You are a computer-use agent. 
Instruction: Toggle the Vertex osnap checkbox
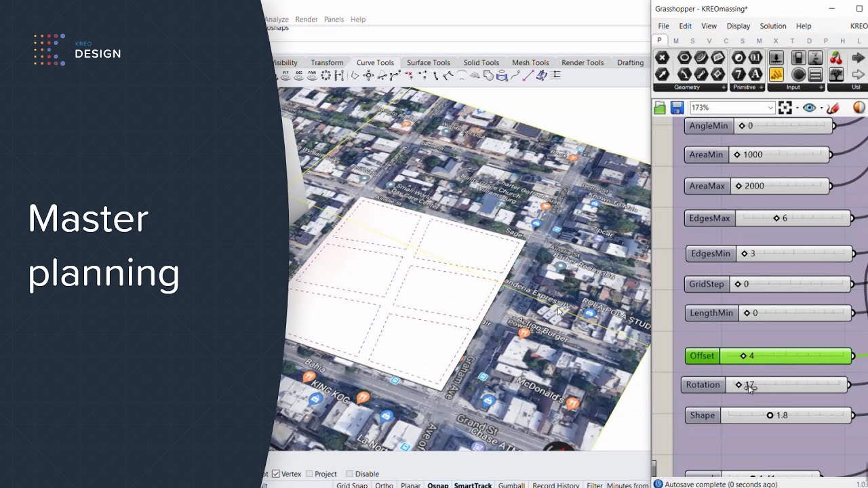[x=276, y=474]
